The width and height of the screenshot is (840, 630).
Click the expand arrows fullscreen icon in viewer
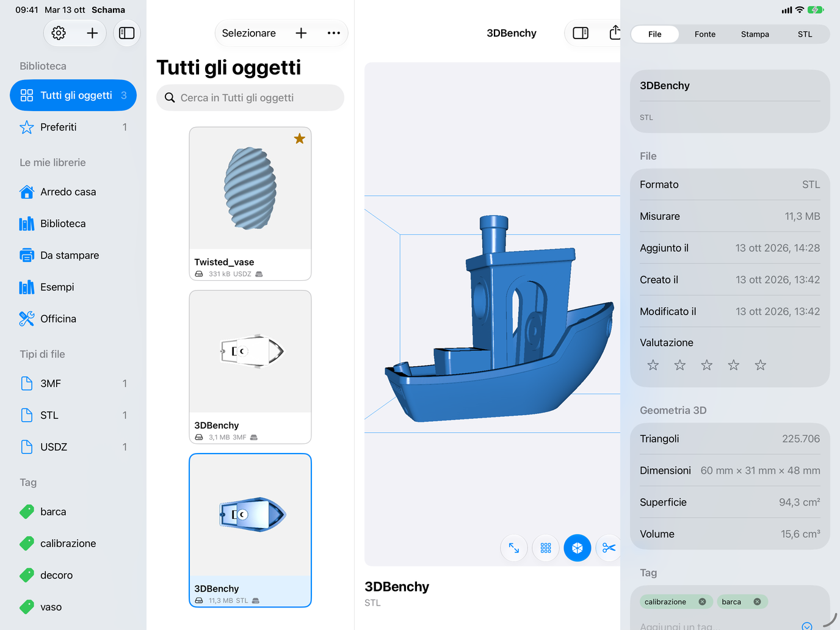pyautogui.click(x=514, y=548)
